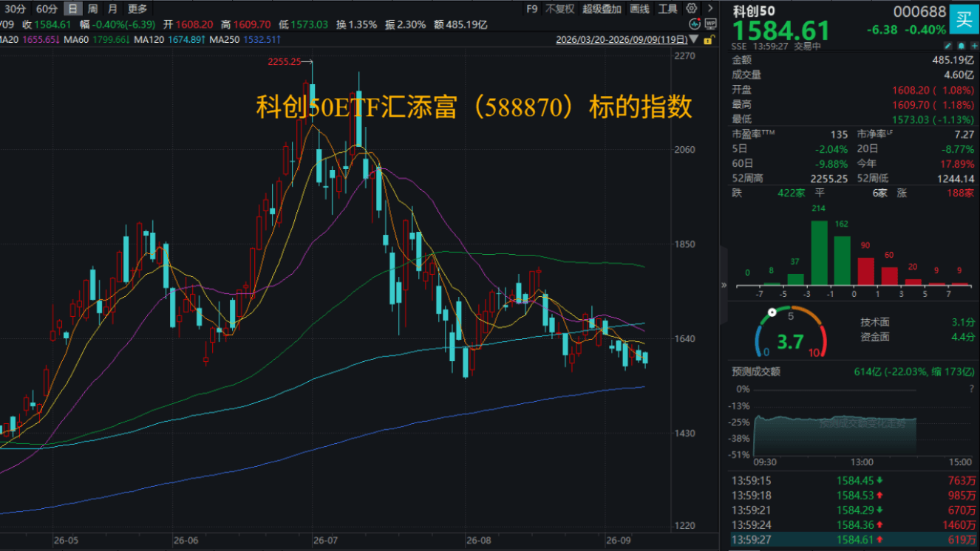Click the 成交量 value 4.60亿
The width and height of the screenshot is (980, 551).
[959, 75]
